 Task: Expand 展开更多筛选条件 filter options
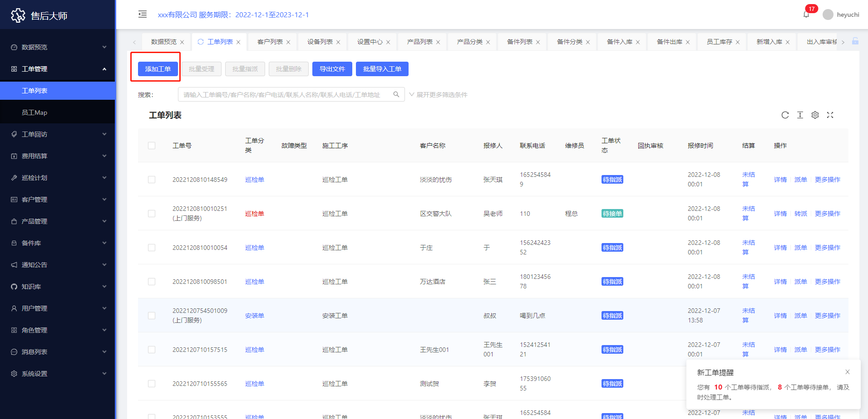click(438, 95)
